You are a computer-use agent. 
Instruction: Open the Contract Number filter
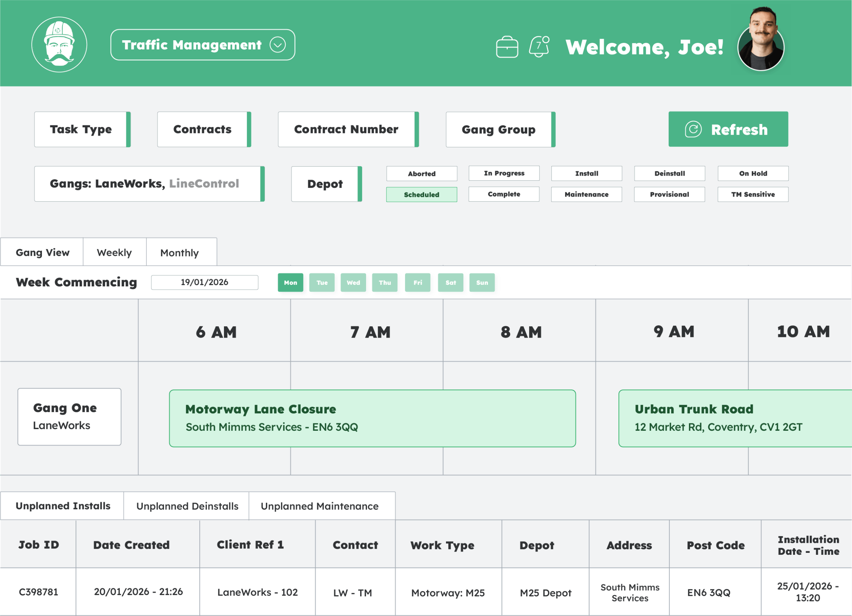click(x=348, y=129)
